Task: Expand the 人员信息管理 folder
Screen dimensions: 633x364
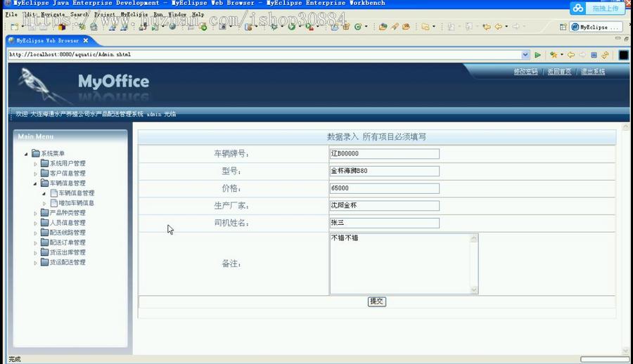Action: click(36, 223)
